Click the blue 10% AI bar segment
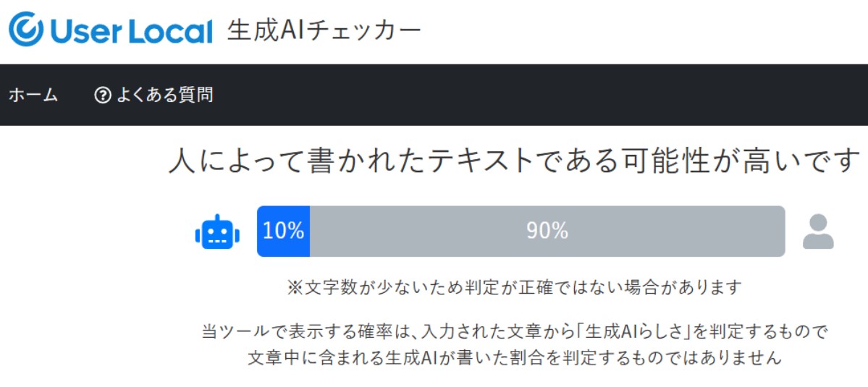 pos(283,231)
